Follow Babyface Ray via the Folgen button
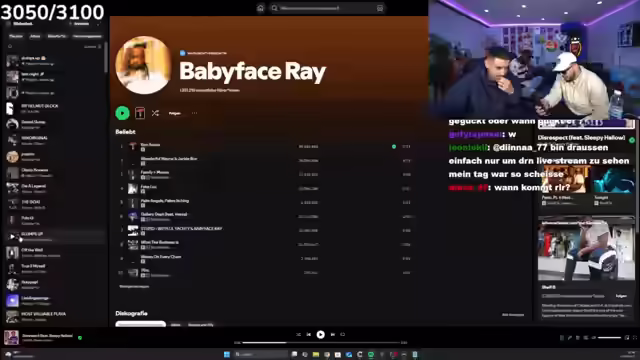The height and width of the screenshot is (360, 640). pos(175,113)
